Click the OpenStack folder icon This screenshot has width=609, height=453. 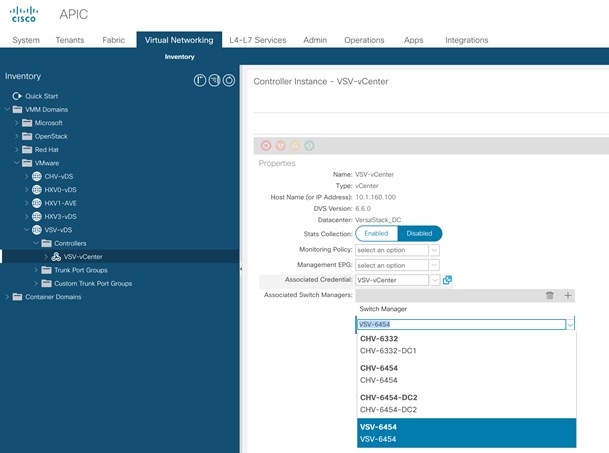27,136
